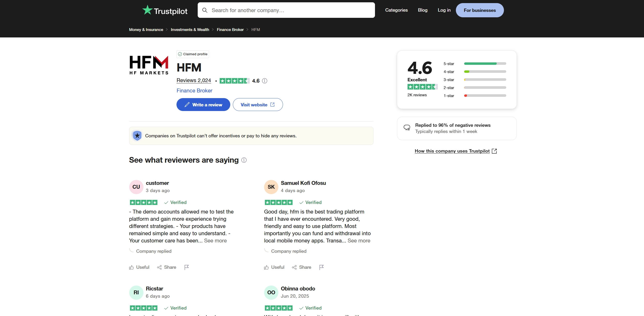Viewport: 644px width, 316px height.
Task: Click the '4 days ago' review date
Action: (x=293, y=191)
